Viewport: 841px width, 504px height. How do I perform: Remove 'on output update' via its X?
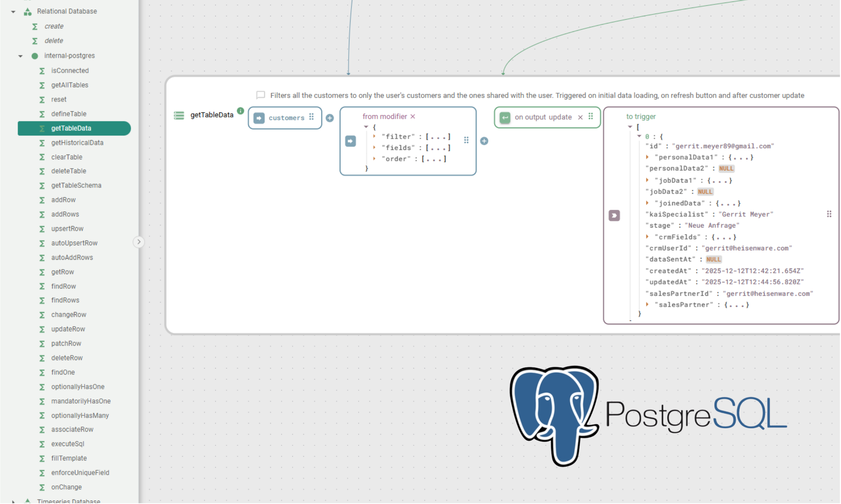580,117
